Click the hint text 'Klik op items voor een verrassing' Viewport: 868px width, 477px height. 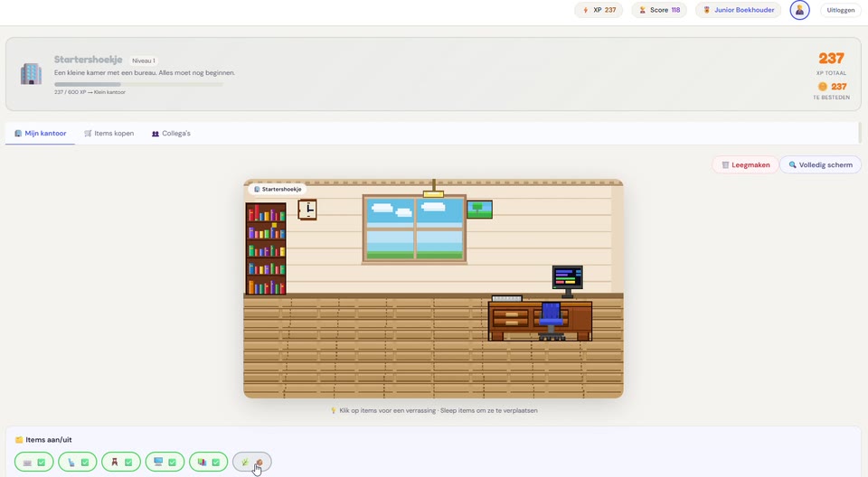[x=388, y=410]
